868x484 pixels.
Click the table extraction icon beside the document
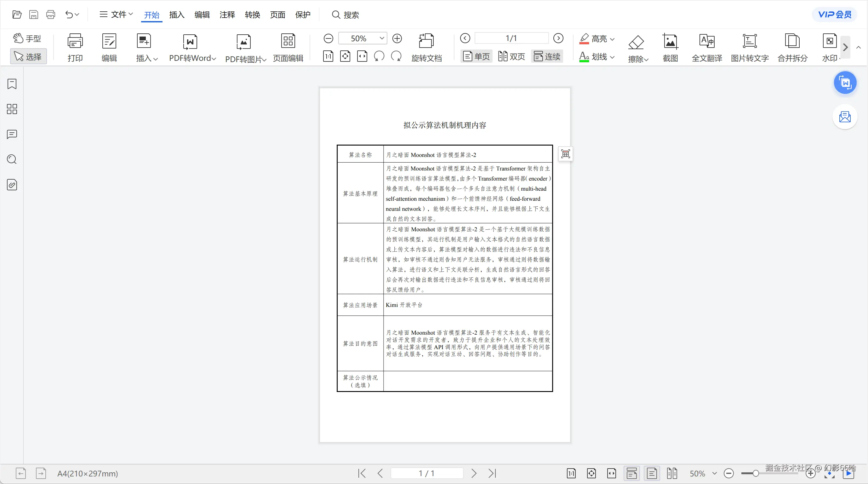pyautogui.click(x=565, y=154)
